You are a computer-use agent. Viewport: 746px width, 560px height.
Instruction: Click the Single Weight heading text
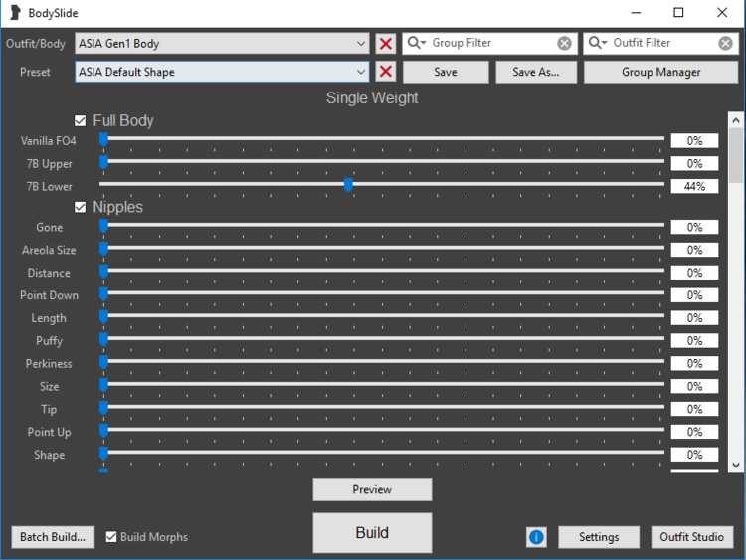click(x=372, y=98)
